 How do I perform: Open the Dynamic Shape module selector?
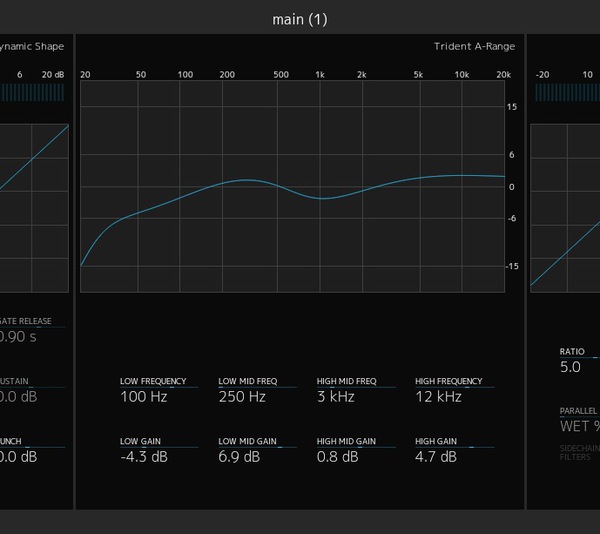tap(30, 47)
